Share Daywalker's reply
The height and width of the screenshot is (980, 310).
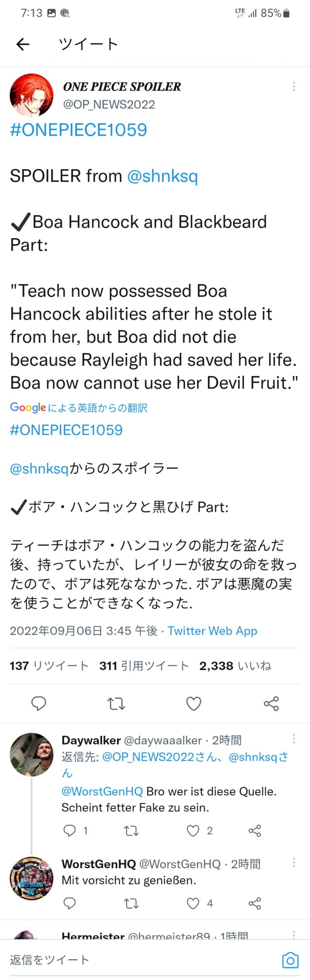[255, 831]
